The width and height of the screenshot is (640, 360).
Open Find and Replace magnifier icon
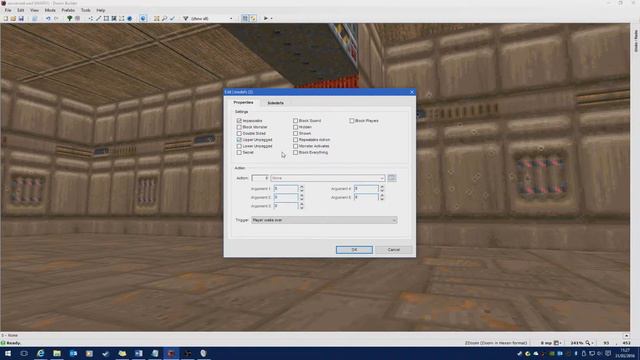[x=164, y=18]
